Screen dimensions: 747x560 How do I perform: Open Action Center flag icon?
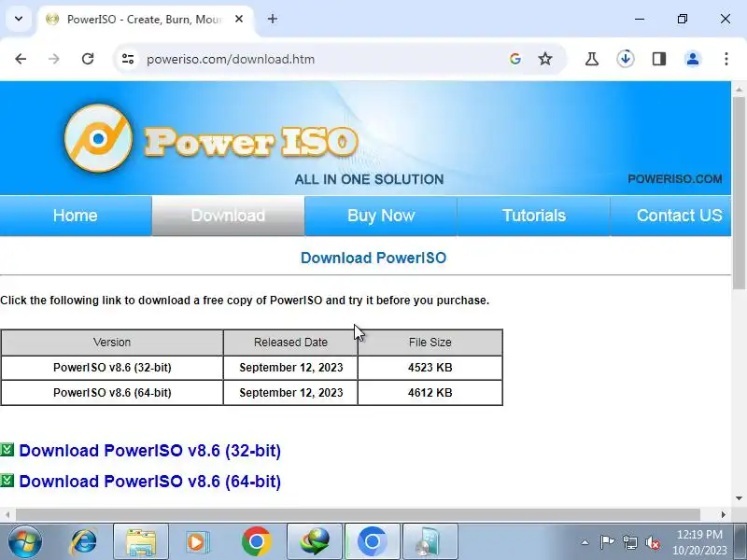click(x=607, y=542)
